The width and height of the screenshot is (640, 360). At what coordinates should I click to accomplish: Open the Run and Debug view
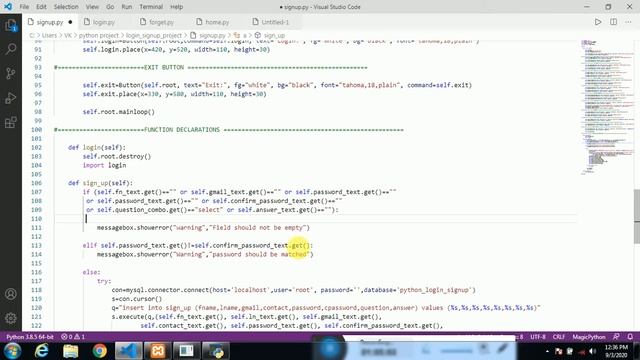coord(11,98)
